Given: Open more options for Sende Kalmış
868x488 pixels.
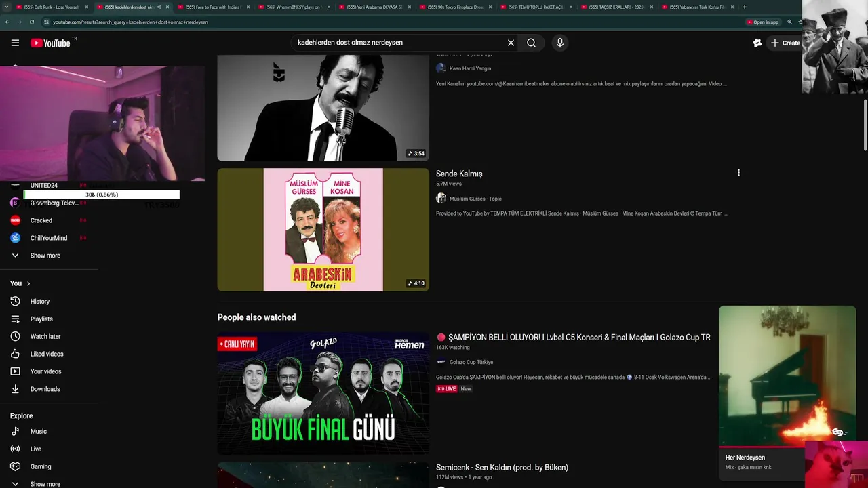Looking at the screenshot, I should tap(738, 173).
